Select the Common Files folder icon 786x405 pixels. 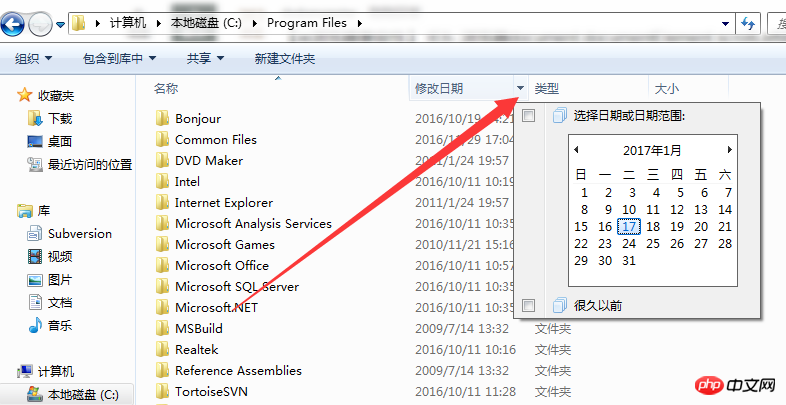pyautogui.click(x=162, y=139)
